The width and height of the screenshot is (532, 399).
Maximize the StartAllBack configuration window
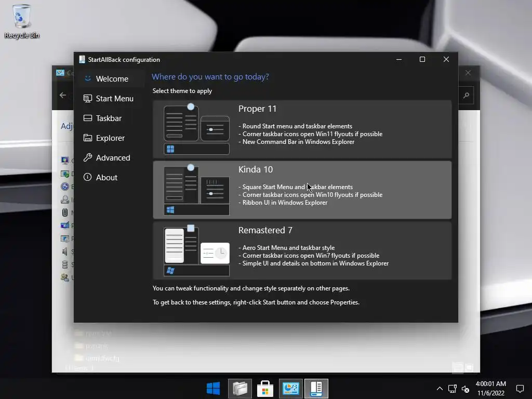pyautogui.click(x=422, y=59)
